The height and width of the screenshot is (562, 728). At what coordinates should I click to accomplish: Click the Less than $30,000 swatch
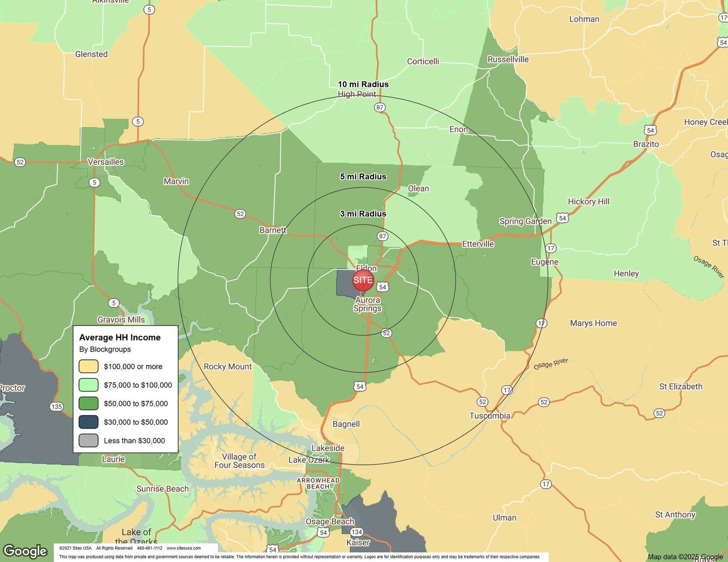click(x=88, y=441)
